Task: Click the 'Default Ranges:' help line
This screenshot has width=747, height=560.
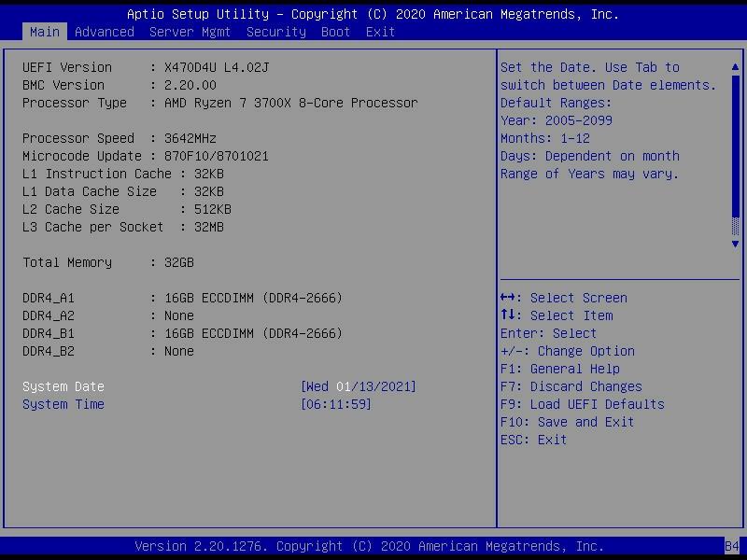Action: [x=556, y=103]
